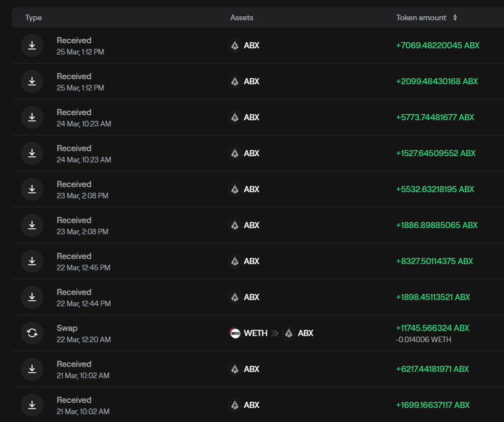Image resolution: width=504 pixels, height=422 pixels.
Task: Click ABX logo in the +7069.48220045 row
Action: coord(235,46)
